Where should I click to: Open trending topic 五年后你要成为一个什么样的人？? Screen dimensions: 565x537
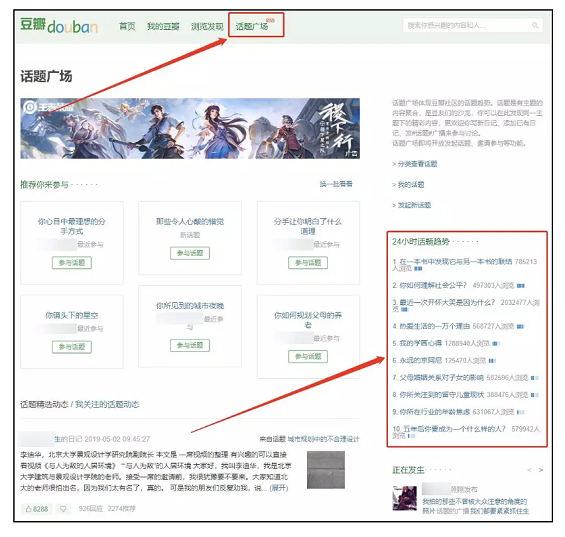[x=454, y=429]
